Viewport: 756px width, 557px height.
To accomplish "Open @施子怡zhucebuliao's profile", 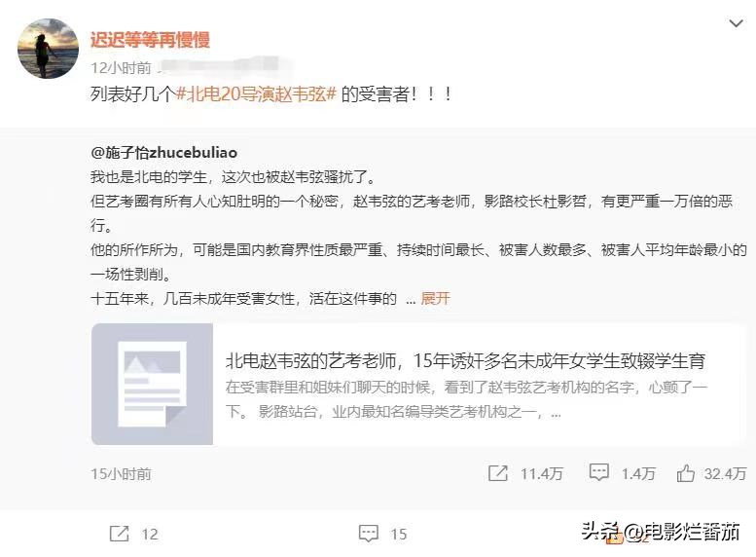I will pyautogui.click(x=163, y=153).
